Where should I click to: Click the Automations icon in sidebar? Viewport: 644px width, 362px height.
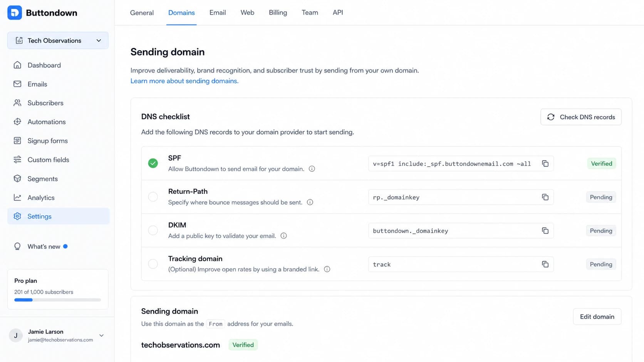click(17, 122)
